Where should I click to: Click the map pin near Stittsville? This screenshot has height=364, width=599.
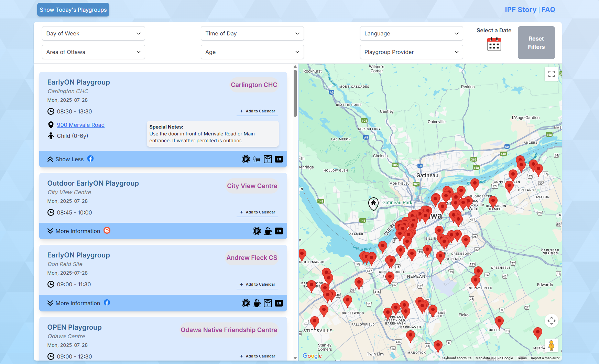click(x=315, y=322)
